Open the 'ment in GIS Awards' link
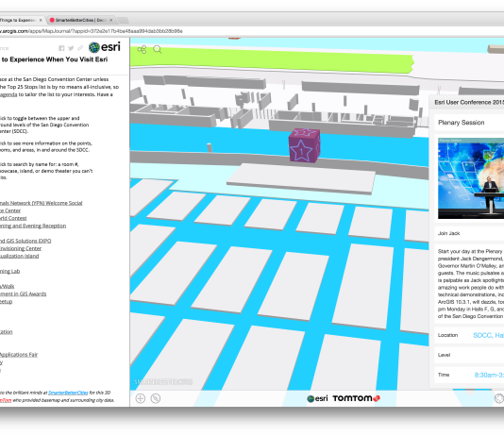Screen dimensions: 504x436 pos(24,294)
